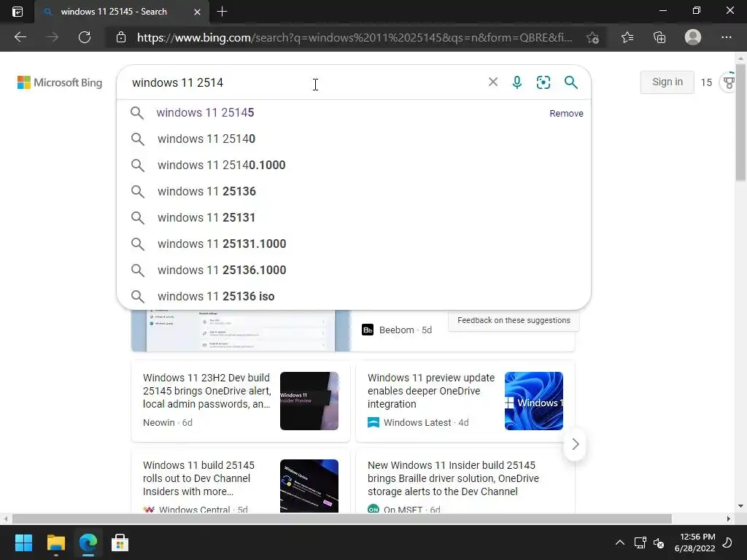Open the browser profile avatar
Image resolution: width=747 pixels, height=560 pixels.
[693, 37]
